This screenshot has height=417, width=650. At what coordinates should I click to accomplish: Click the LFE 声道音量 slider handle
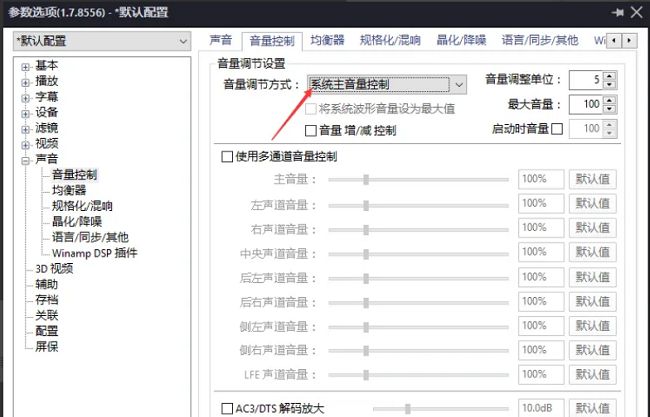(x=366, y=375)
